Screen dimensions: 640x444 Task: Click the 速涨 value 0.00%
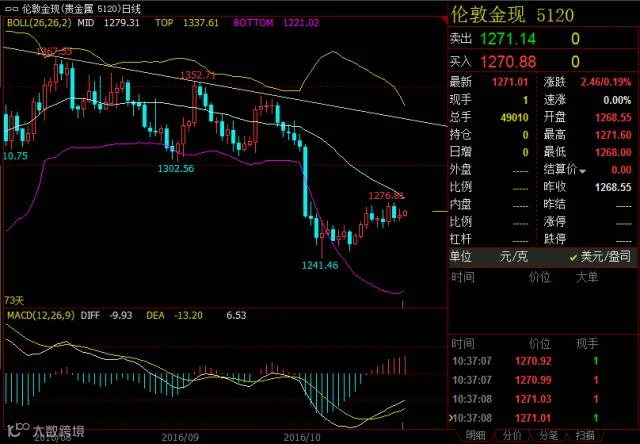617,100
